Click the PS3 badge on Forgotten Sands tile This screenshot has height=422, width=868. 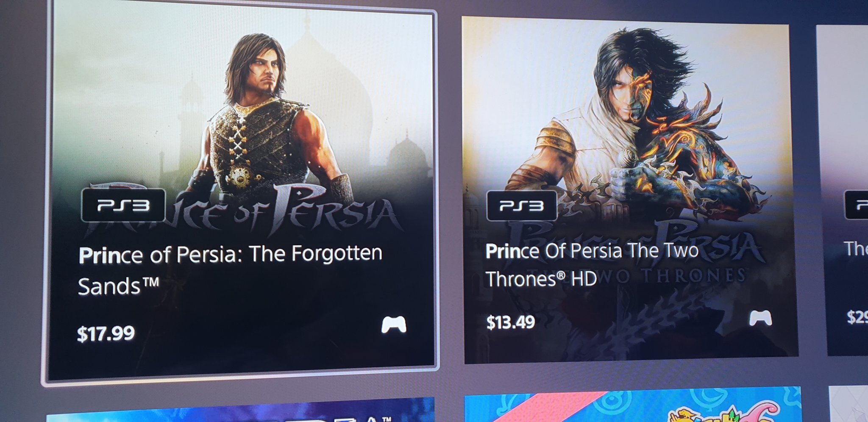click(123, 205)
